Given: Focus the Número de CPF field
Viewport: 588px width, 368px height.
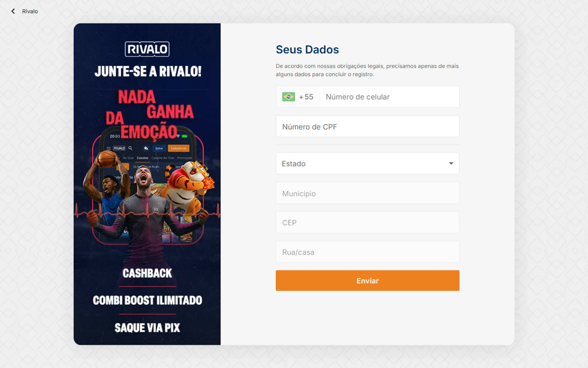Looking at the screenshot, I should [367, 126].
